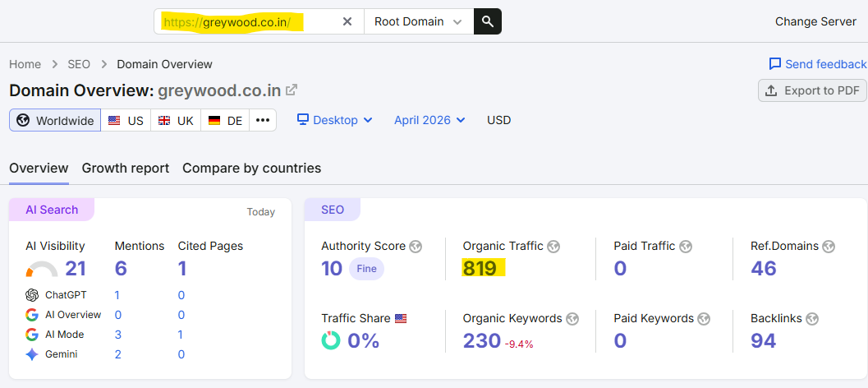Open the Desktop device dropdown
This screenshot has width=868, height=388.
(x=335, y=120)
